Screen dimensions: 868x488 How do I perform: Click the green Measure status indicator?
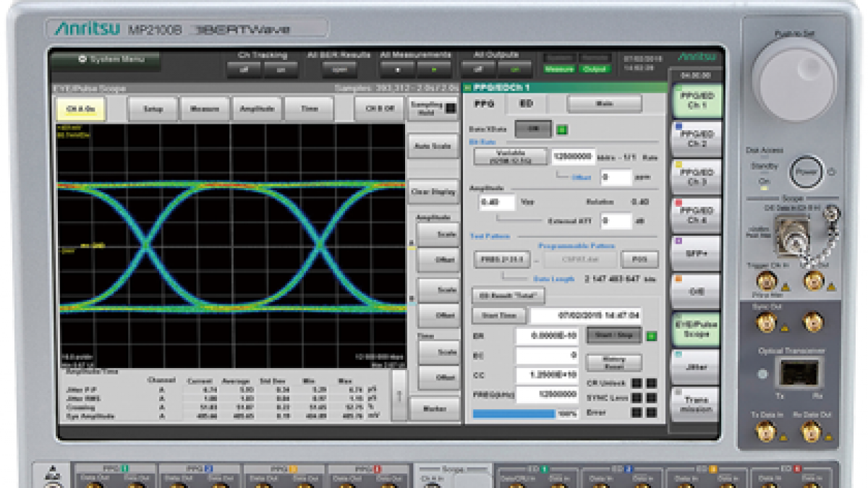[x=559, y=69]
